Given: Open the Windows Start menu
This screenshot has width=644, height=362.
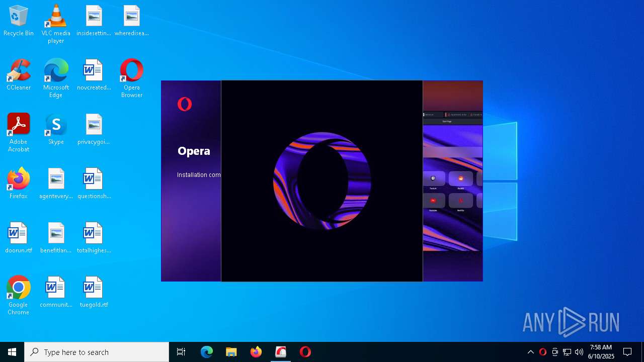Looking at the screenshot, I should 12,352.
